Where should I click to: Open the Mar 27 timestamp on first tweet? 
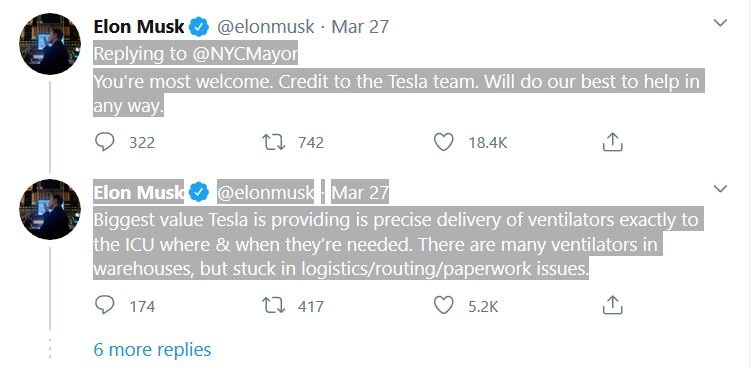360,27
